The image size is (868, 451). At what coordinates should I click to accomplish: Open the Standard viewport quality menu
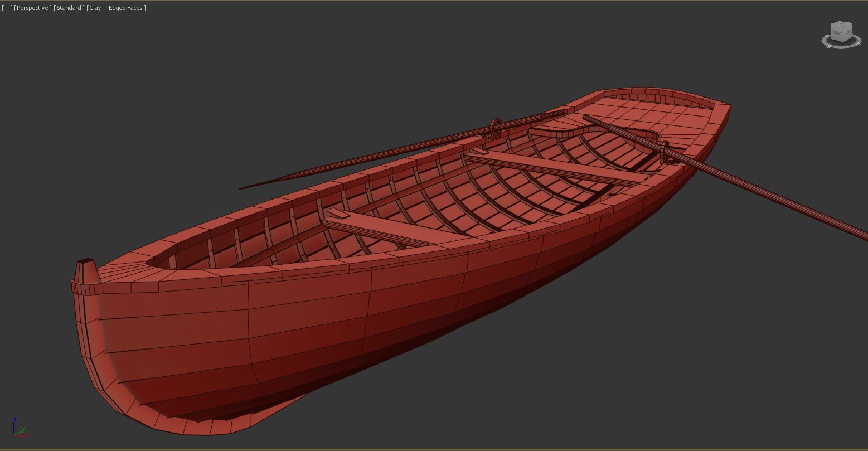pos(69,8)
